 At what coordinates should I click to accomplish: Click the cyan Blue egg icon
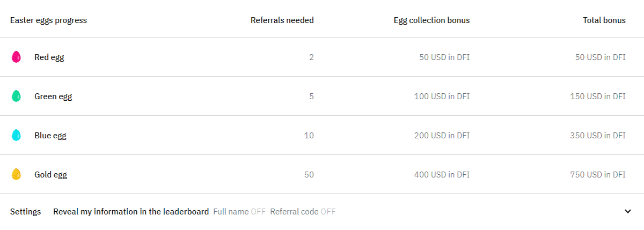16,135
